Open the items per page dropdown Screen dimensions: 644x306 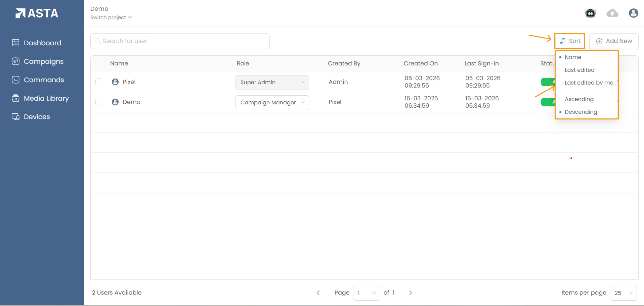tap(623, 293)
